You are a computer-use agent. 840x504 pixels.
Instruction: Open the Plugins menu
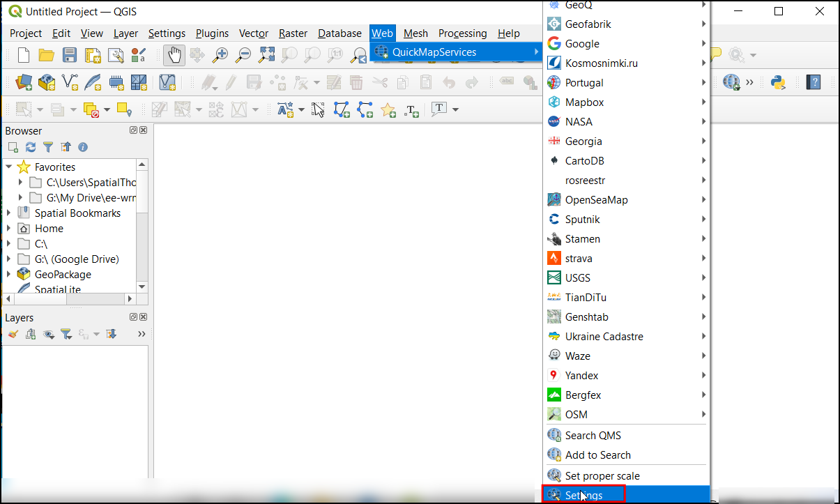tap(212, 33)
